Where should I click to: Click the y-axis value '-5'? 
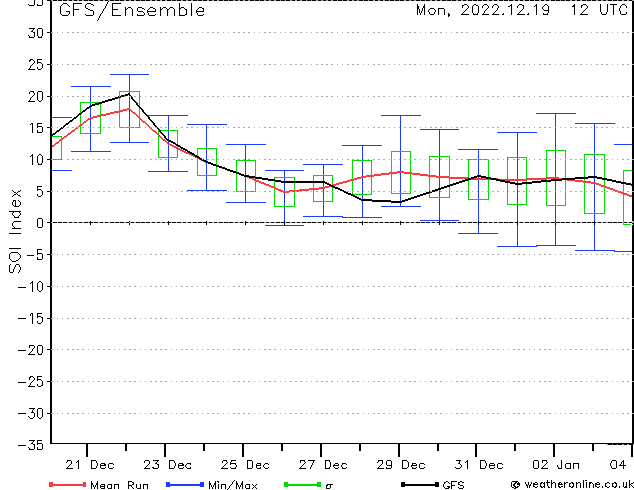tap(34, 255)
